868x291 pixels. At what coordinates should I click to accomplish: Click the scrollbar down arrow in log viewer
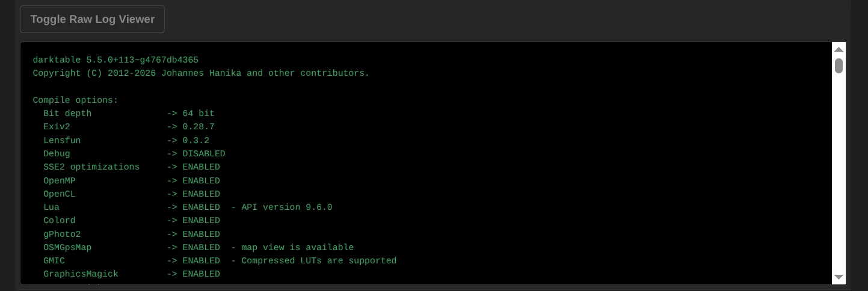tap(839, 277)
